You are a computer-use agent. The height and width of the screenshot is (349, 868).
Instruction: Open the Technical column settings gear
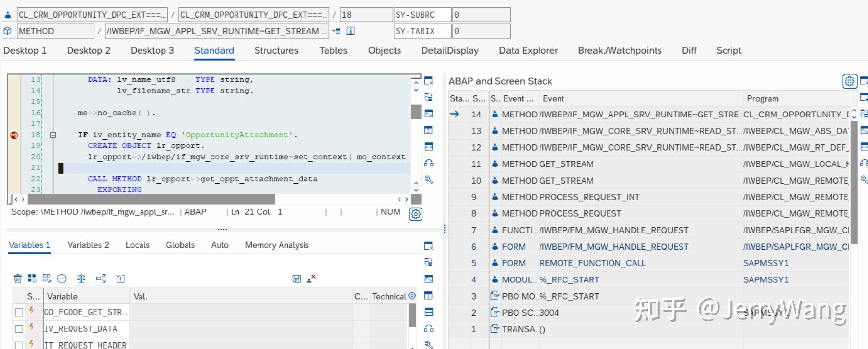(412, 296)
